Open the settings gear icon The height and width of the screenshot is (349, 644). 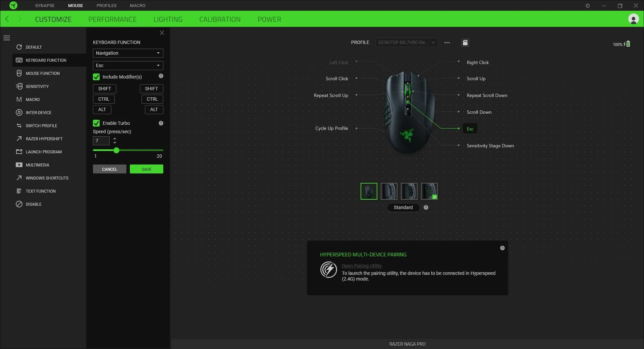[x=588, y=6]
